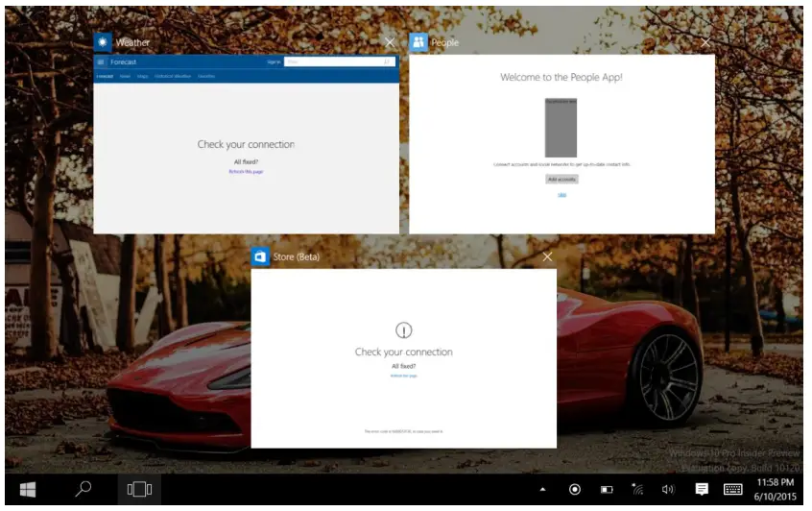
Task: Click the volume speaker tray icon
Action: pyautogui.click(x=668, y=490)
